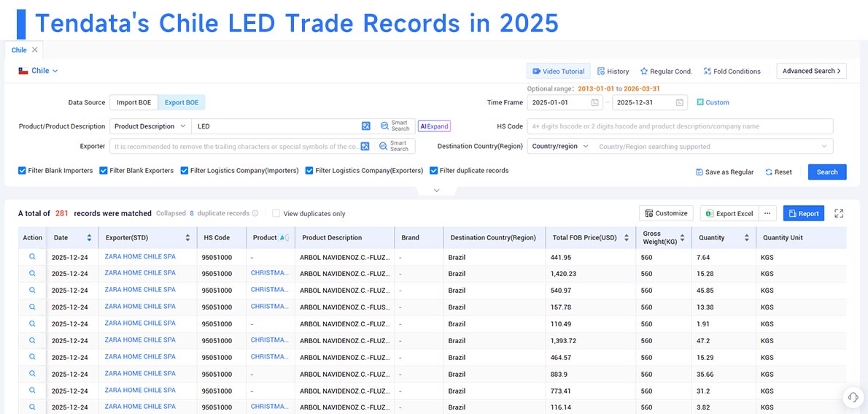Screen dimensions: 868x414
Task: Open the end date calendar icon
Action: 679,102
